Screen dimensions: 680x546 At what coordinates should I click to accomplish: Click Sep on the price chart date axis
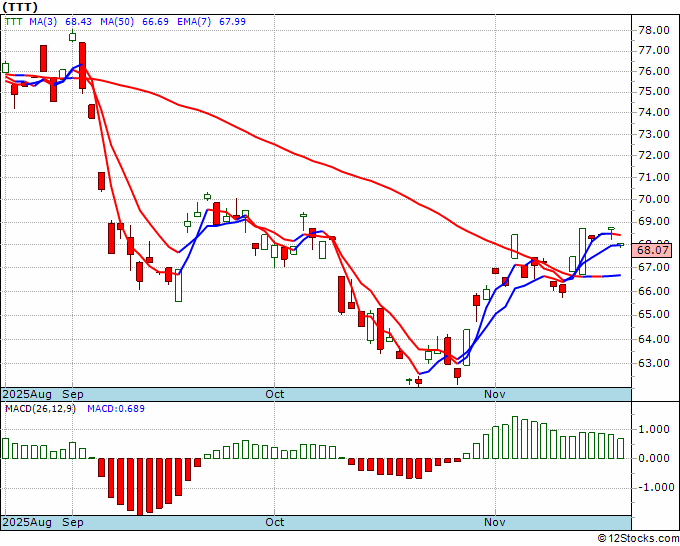pos(72,394)
